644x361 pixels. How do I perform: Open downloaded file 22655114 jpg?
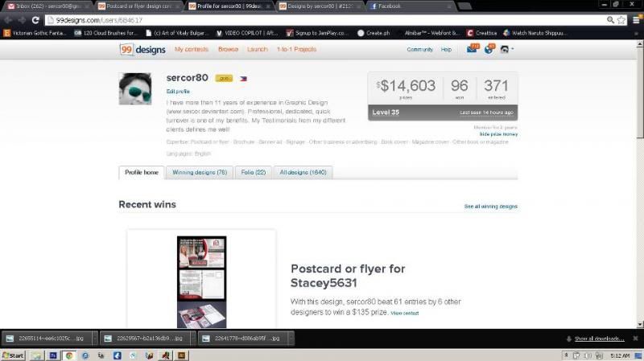coord(47,338)
